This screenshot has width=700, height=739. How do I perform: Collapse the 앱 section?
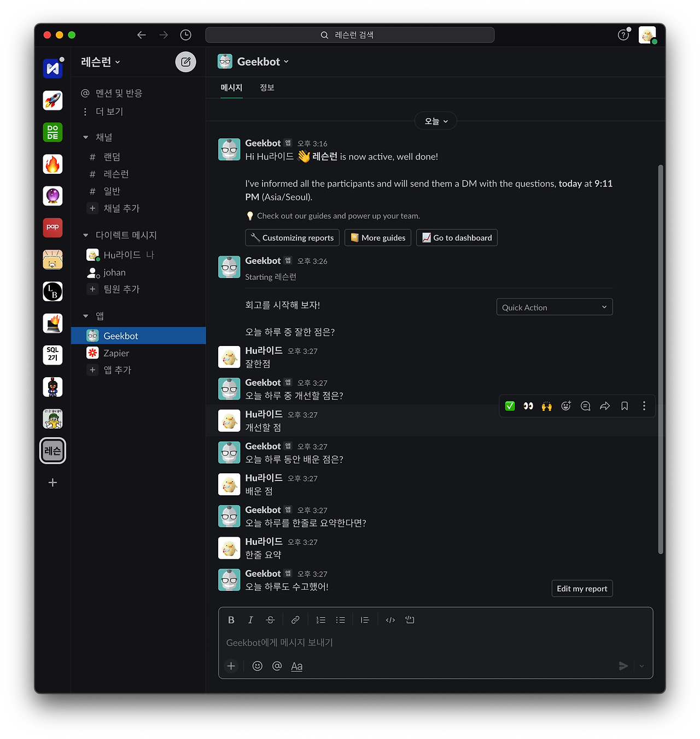(x=86, y=316)
